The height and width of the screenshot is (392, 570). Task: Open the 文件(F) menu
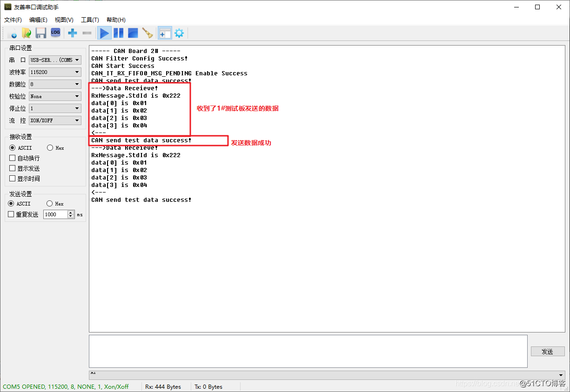click(x=13, y=20)
